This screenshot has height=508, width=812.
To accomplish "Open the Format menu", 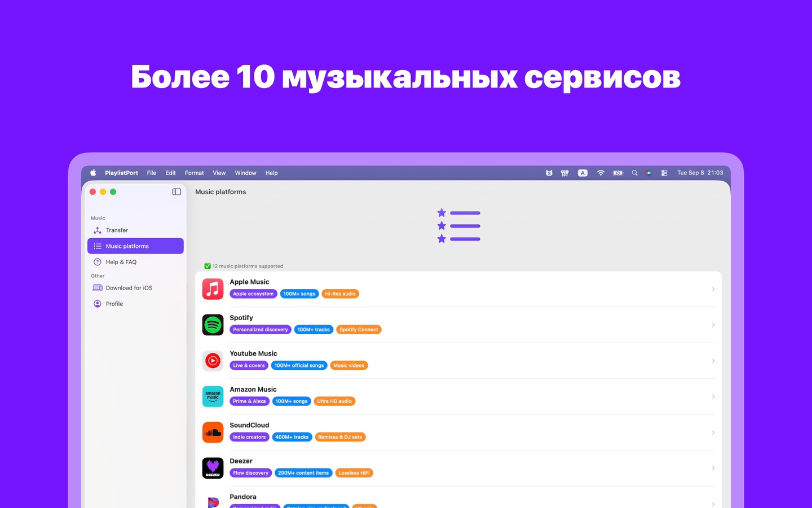I will tap(195, 173).
